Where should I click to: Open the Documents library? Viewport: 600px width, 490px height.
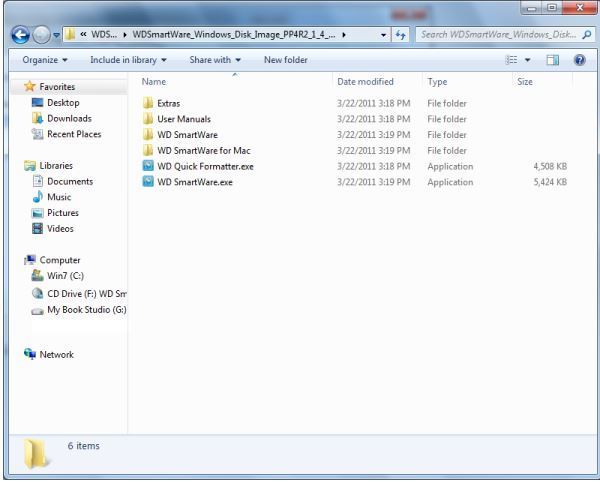pos(70,181)
